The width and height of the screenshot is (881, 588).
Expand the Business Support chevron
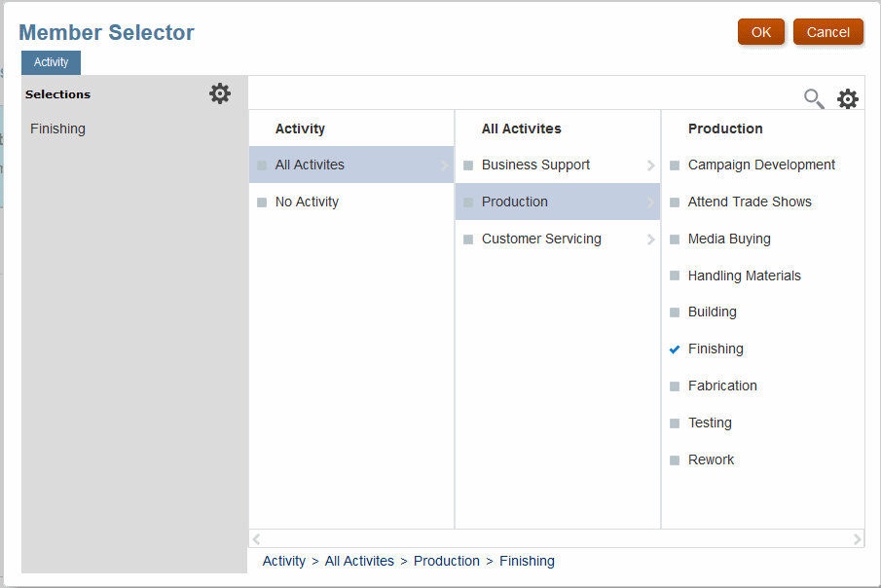(651, 165)
